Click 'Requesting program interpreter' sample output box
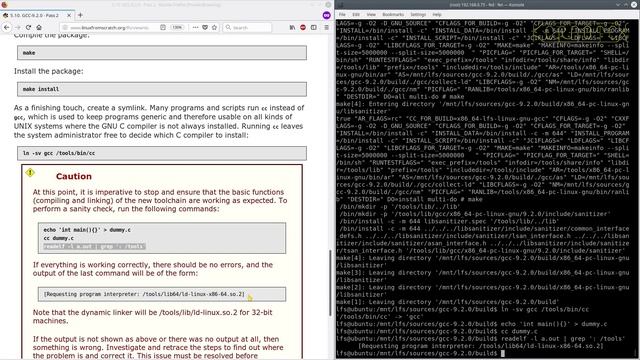The image size is (640, 360). [162, 294]
